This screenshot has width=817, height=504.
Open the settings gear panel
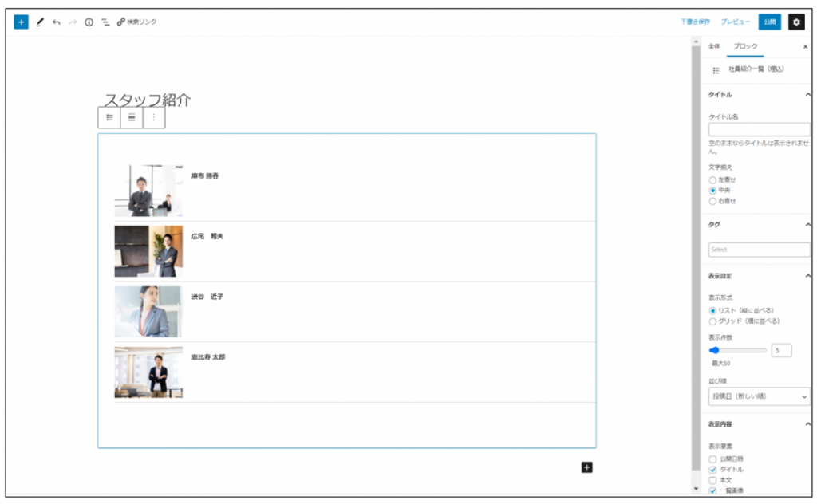coord(795,22)
